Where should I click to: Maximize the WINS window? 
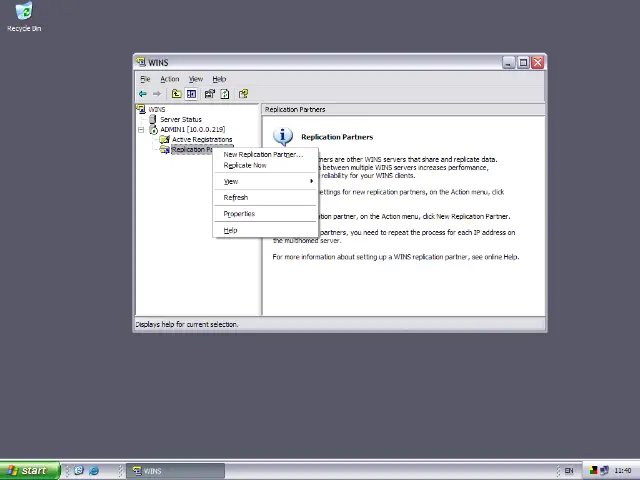pos(523,62)
